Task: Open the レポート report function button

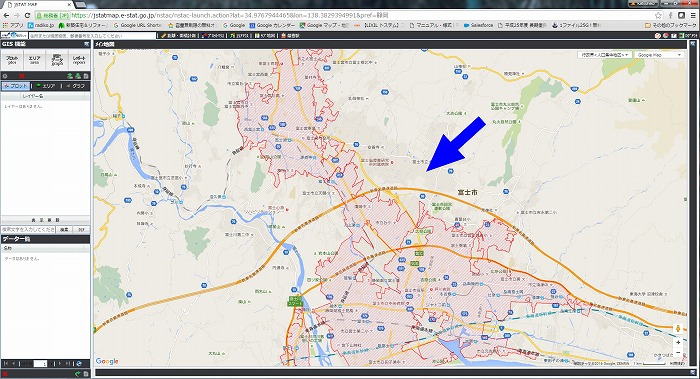Action: click(79, 60)
